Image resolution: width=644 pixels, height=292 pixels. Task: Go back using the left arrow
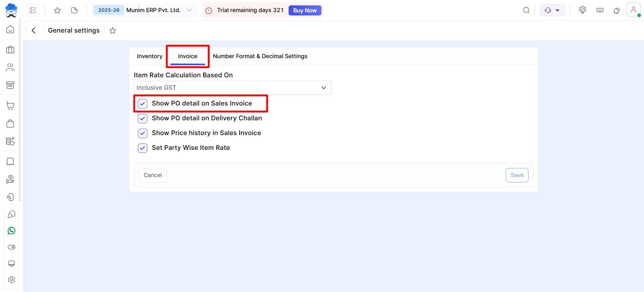tap(34, 31)
